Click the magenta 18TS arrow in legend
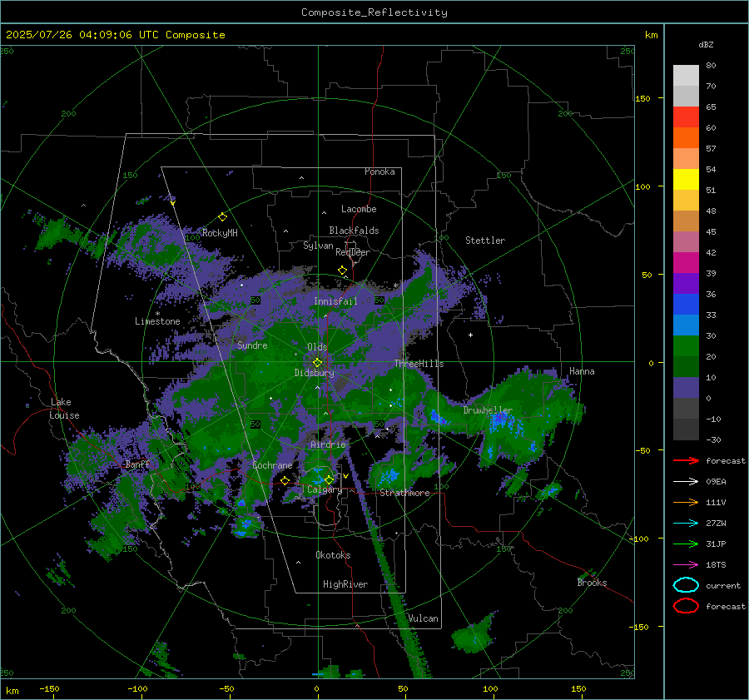749x700 pixels. 686,565
